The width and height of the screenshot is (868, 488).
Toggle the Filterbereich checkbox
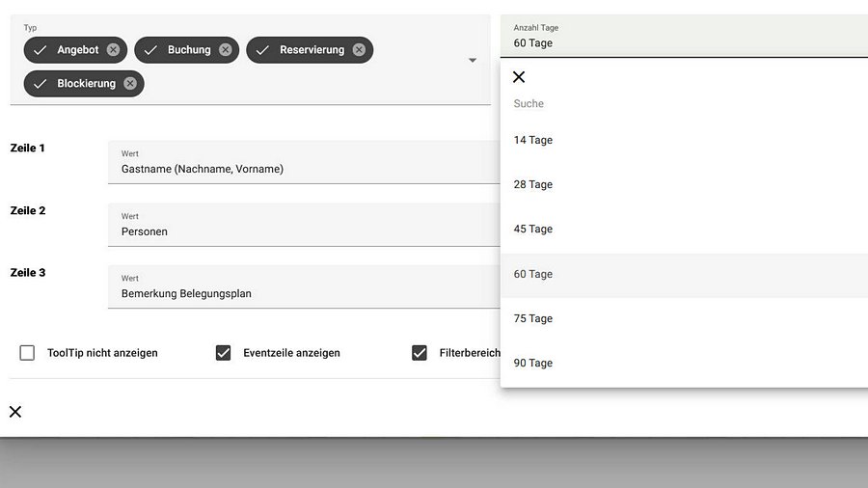[420, 353]
